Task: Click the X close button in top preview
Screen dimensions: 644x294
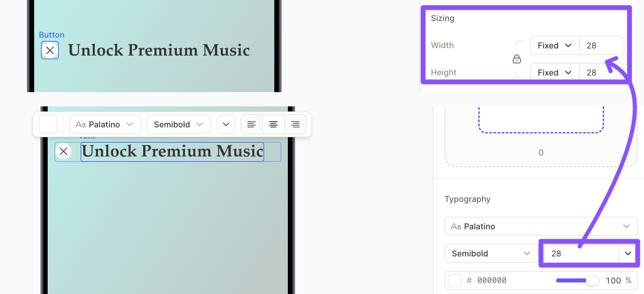Action: (x=50, y=50)
